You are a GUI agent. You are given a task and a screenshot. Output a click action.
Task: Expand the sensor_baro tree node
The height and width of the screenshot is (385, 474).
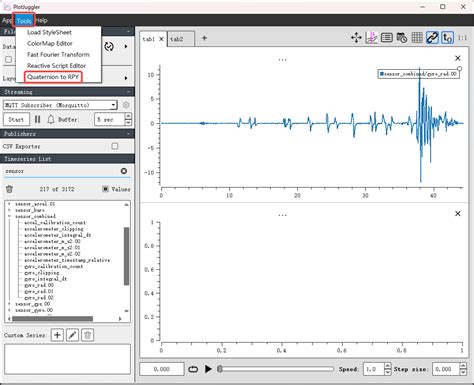(x=9, y=210)
